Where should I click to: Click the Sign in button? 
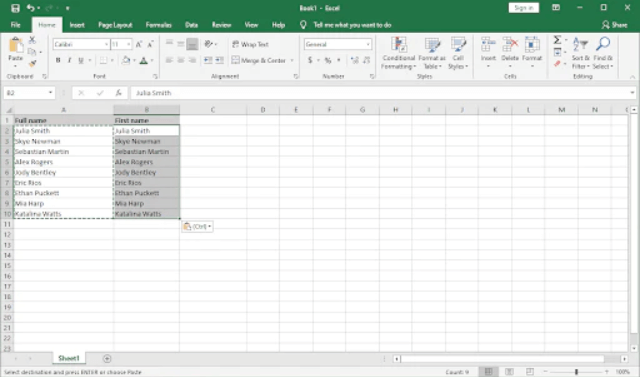tap(524, 8)
